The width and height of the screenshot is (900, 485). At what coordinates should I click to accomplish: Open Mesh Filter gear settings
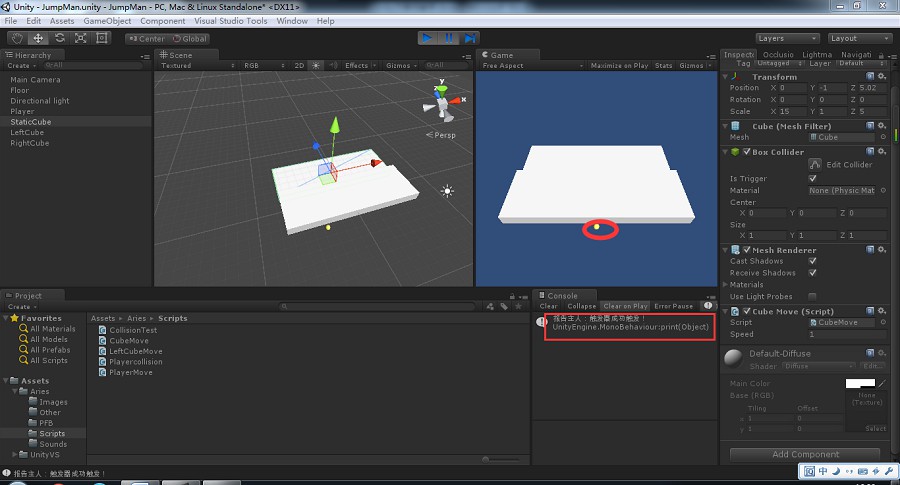(x=882, y=126)
